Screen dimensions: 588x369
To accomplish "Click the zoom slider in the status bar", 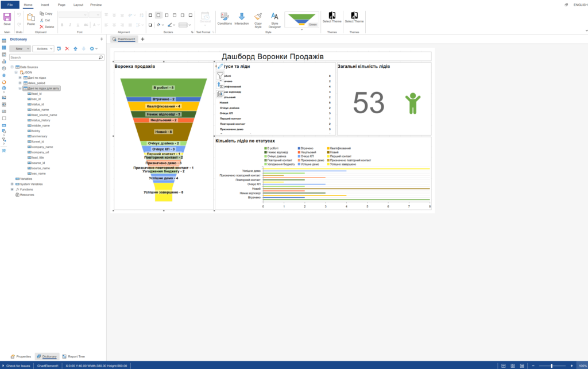I will (552, 366).
